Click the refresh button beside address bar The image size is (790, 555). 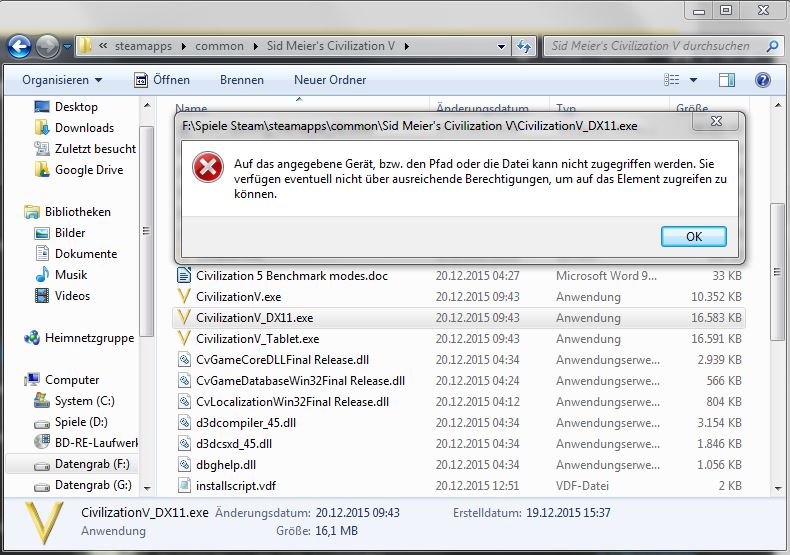tap(524, 46)
